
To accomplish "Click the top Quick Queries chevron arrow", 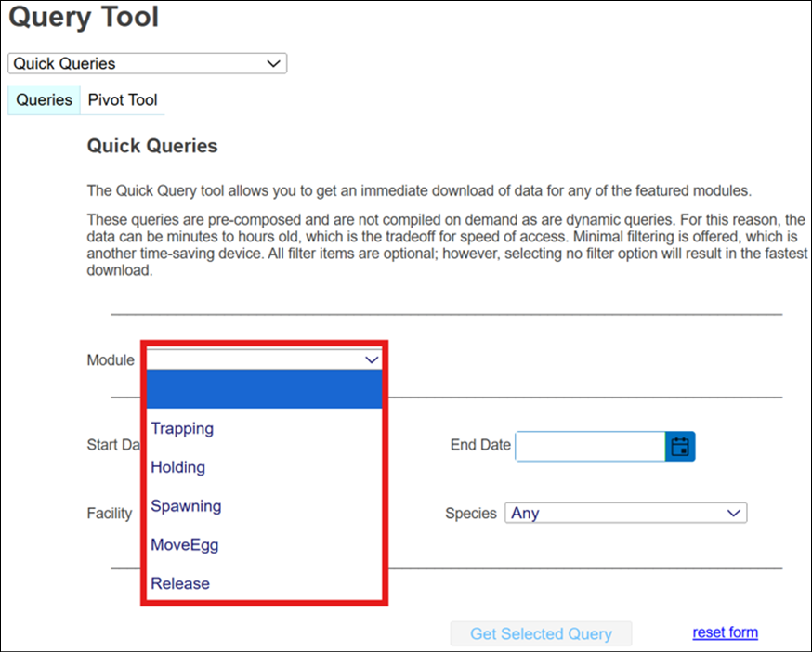I will click(273, 63).
